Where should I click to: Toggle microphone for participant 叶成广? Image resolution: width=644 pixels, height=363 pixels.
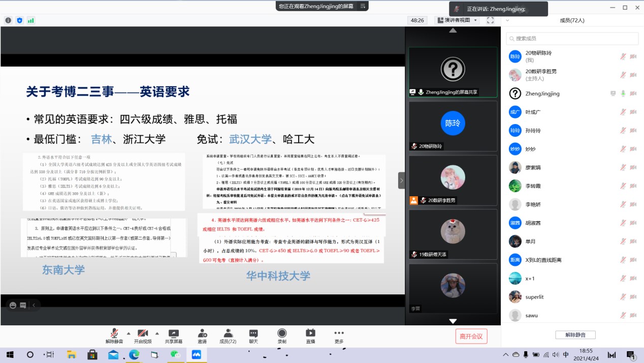(x=623, y=112)
